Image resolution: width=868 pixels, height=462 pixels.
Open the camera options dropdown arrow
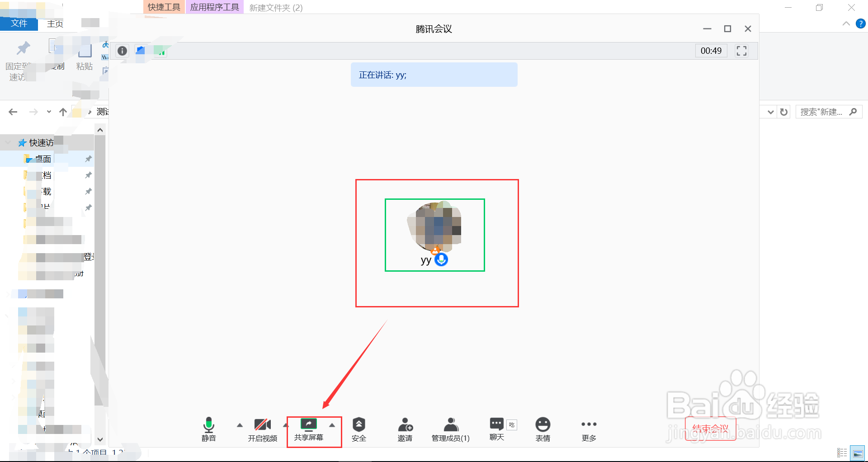[286, 425]
